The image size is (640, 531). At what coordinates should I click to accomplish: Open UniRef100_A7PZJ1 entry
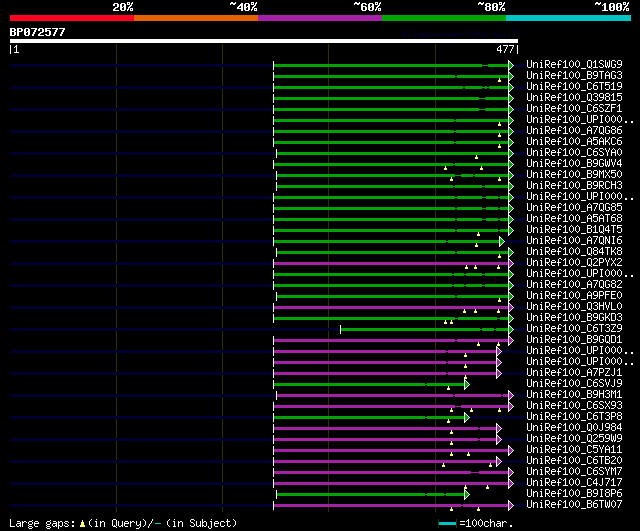pyautogui.click(x=574, y=373)
